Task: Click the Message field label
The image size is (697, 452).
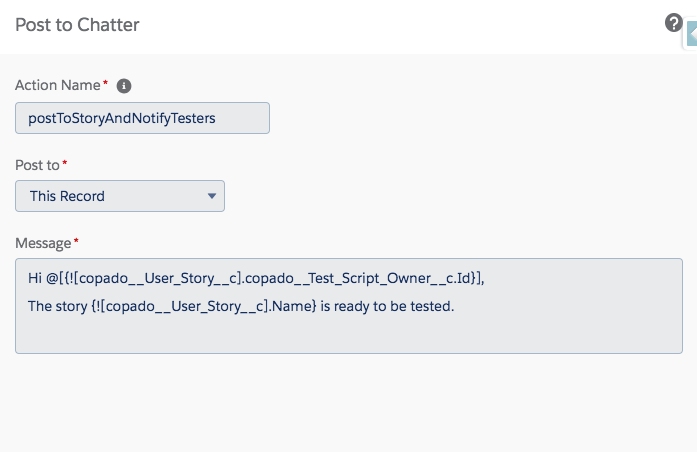Action: point(43,244)
